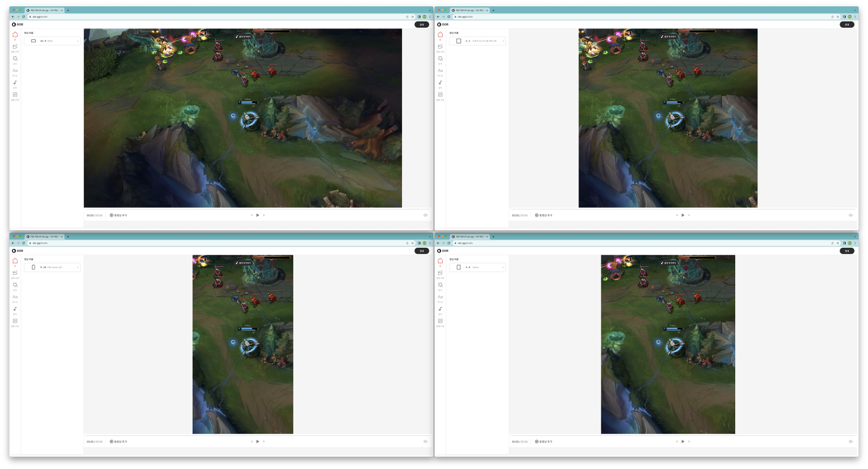Select the Aa text tool in the 1:1 window

[x=440, y=71]
